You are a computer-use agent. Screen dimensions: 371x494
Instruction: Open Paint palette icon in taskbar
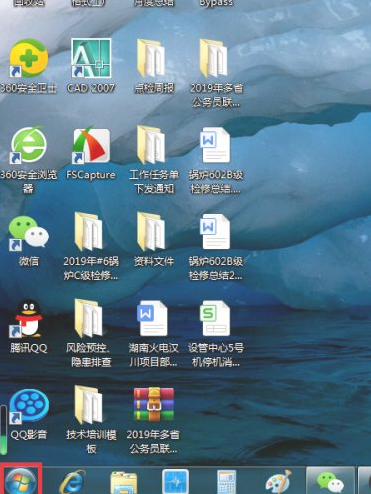(x=278, y=482)
